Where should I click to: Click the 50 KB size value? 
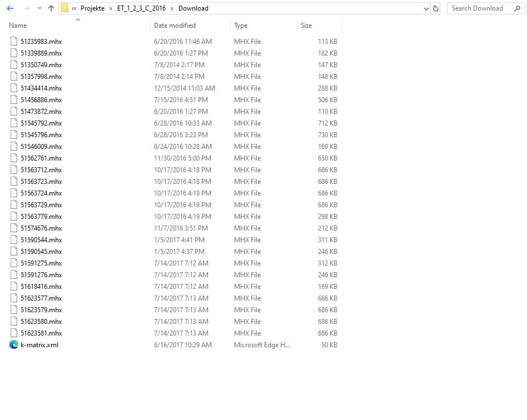click(329, 345)
